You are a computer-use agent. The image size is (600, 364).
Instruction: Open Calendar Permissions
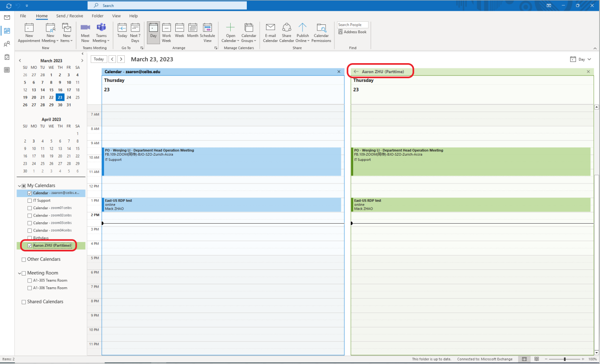321,28
